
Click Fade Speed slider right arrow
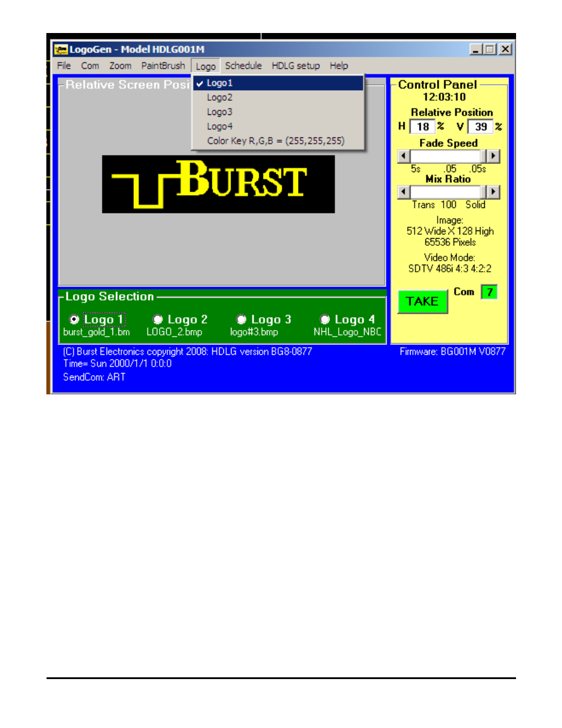[494, 156]
